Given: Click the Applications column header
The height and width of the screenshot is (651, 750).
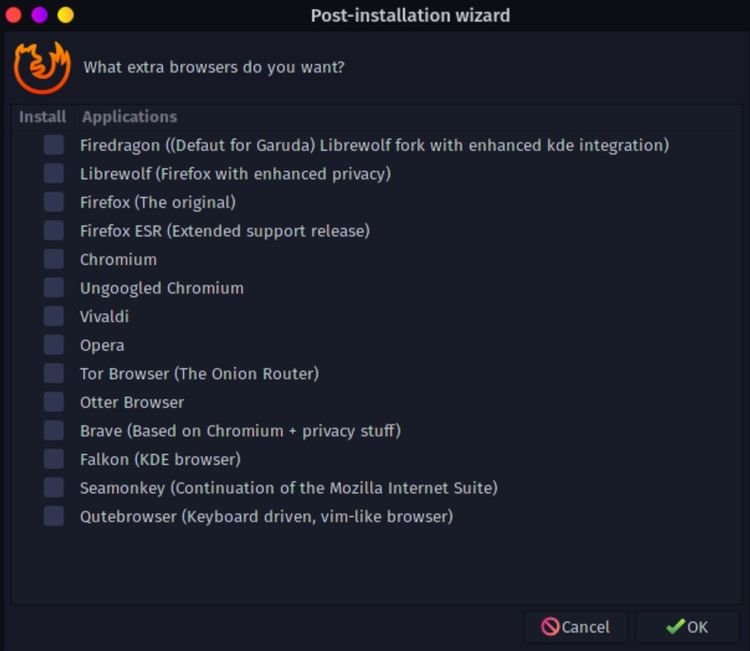Looking at the screenshot, I should pyautogui.click(x=130, y=117).
